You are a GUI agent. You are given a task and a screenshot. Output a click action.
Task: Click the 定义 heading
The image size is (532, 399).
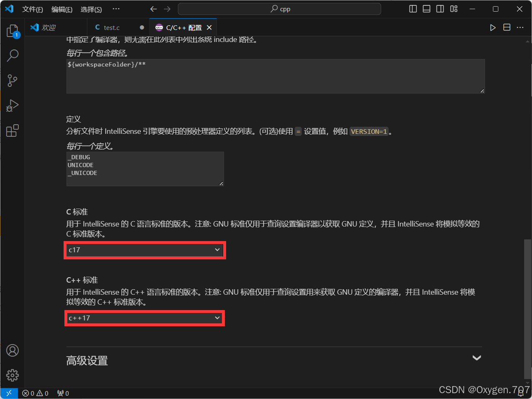(x=74, y=119)
